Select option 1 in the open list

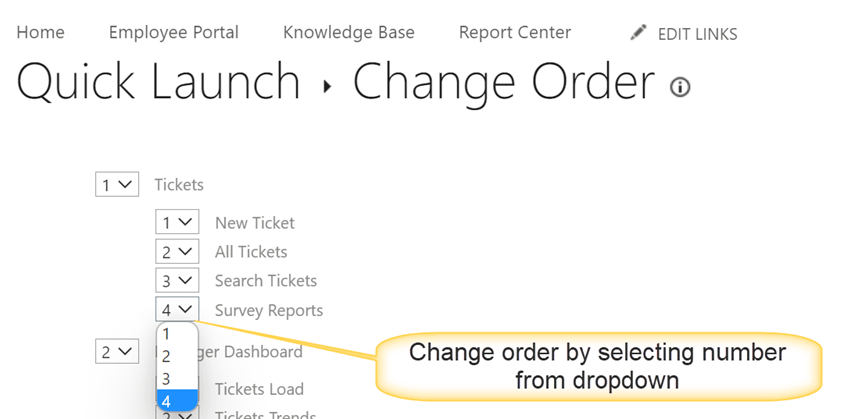pos(177,334)
